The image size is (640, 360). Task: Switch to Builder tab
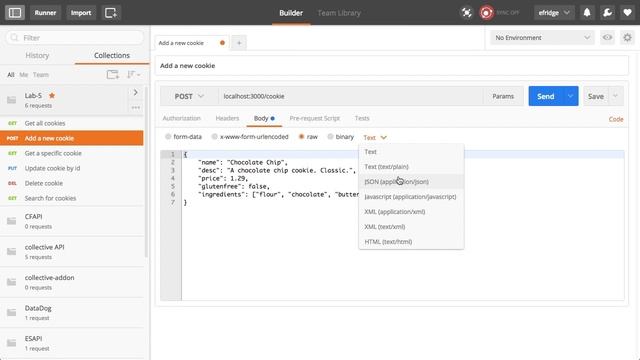pyautogui.click(x=291, y=13)
